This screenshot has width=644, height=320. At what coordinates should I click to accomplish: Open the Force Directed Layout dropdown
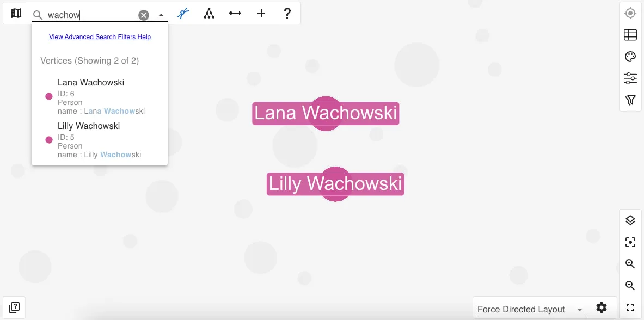click(x=531, y=309)
